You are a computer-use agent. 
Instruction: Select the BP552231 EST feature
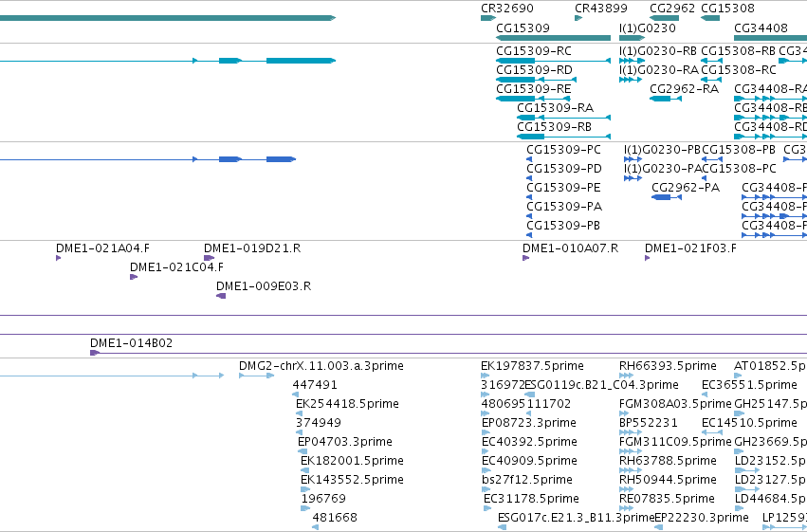coord(631,433)
